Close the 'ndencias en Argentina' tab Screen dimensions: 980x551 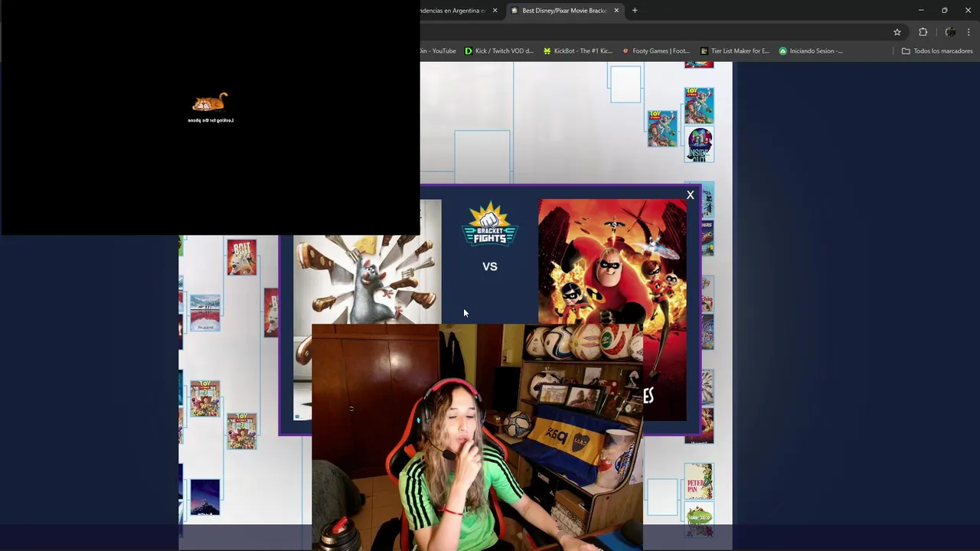(495, 11)
